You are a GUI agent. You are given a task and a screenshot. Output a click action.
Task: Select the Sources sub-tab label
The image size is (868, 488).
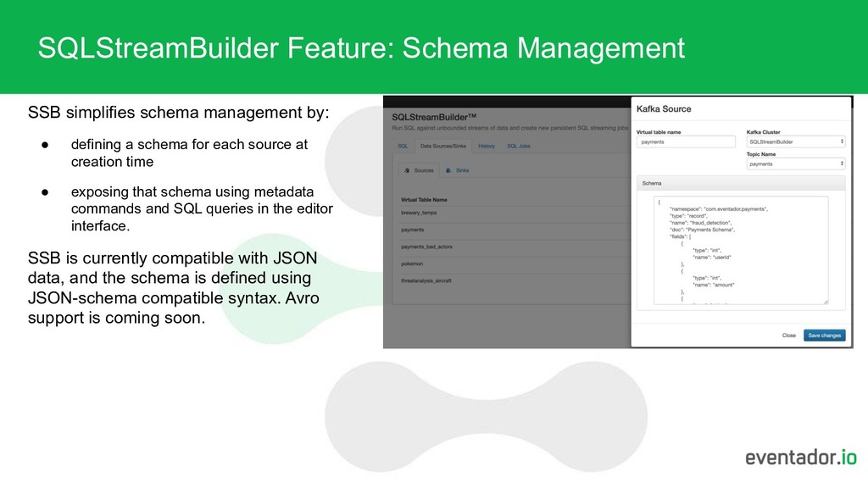(424, 170)
